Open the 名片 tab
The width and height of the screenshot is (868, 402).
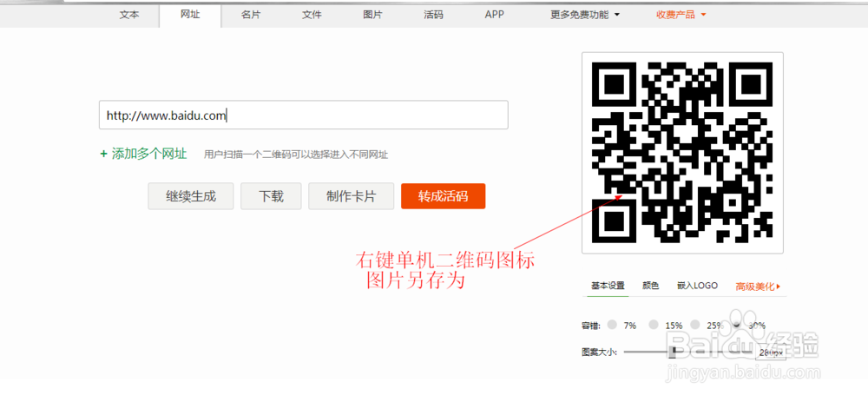[x=251, y=15]
